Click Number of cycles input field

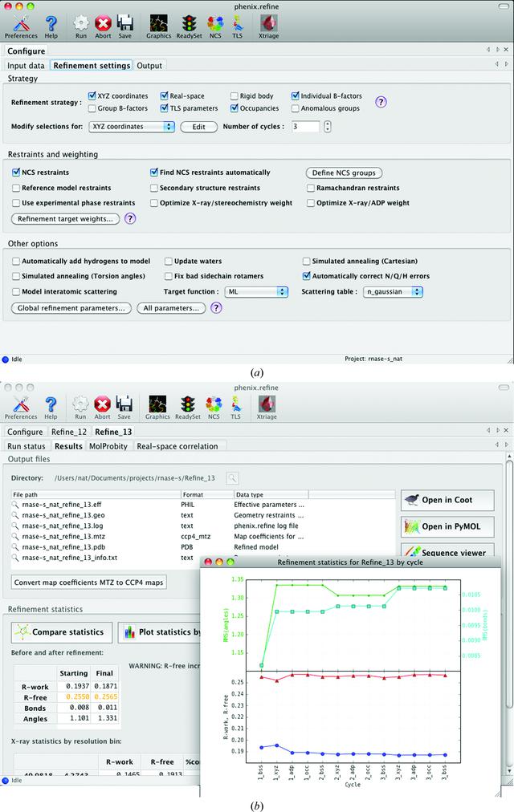pos(306,126)
